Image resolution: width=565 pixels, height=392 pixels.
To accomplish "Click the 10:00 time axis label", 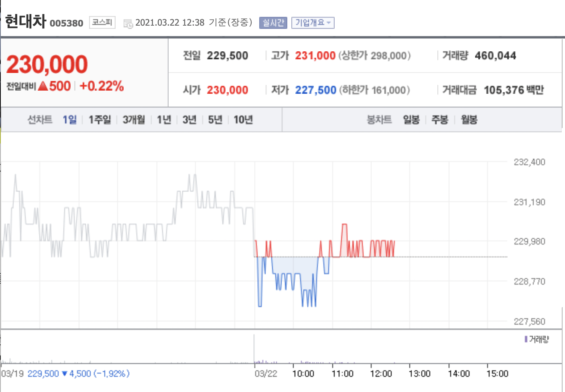I will pyautogui.click(x=303, y=374).
